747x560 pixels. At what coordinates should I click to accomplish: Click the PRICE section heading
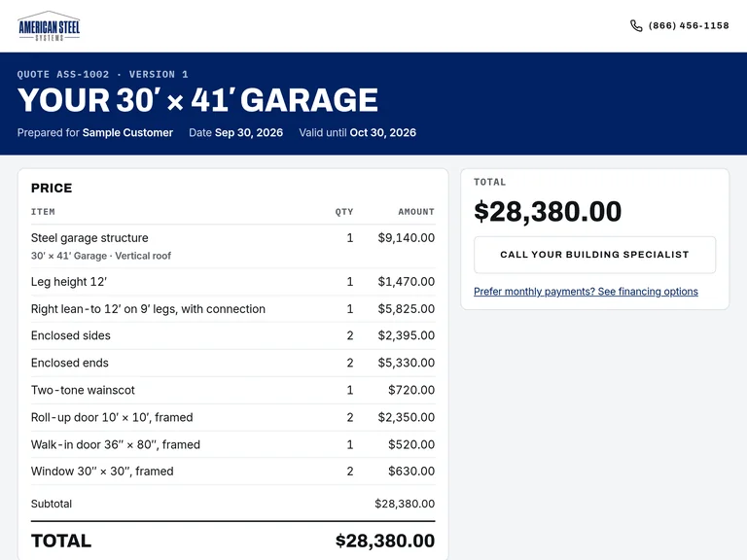(52, 188)
